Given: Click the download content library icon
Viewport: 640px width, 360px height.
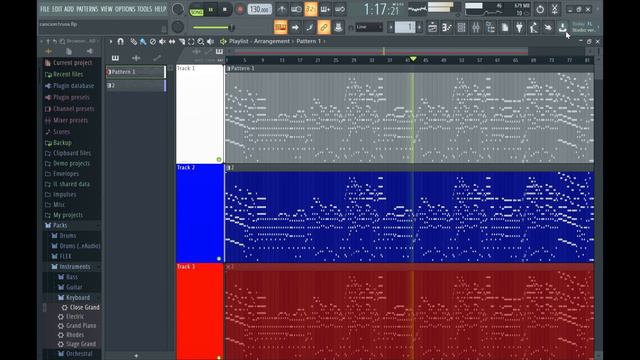Looking at the screenshot, I should click(562, 27).
